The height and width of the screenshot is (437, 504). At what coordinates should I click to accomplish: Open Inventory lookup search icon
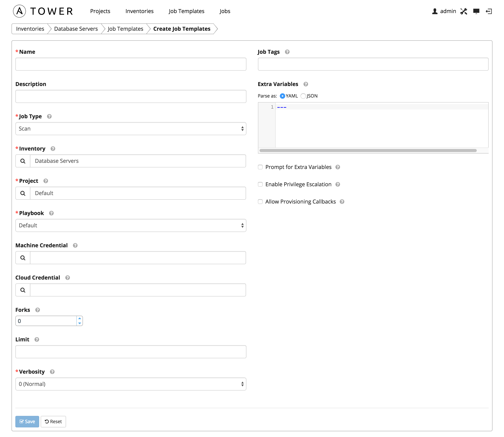pyautogui.click(x=23, y=161)
